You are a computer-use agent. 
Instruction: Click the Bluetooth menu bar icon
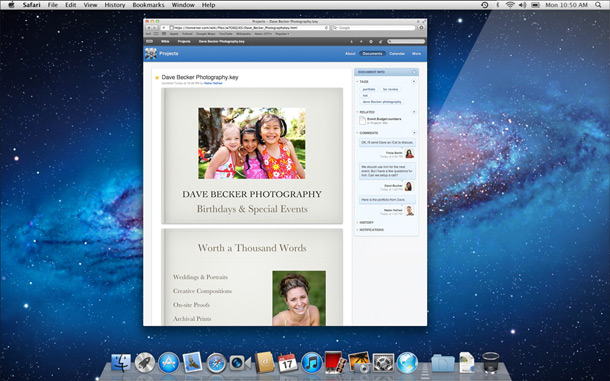click(x=497, y=5)
